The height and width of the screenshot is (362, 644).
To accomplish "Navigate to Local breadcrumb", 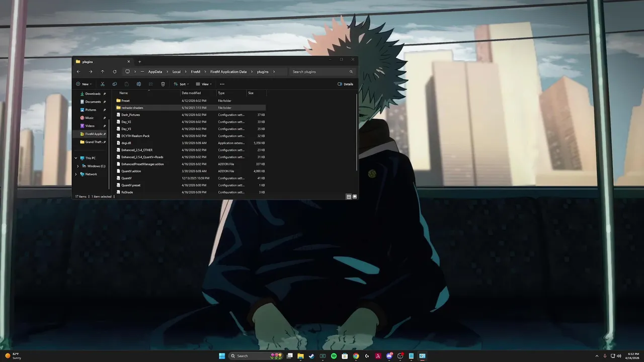I will [177, 71].
